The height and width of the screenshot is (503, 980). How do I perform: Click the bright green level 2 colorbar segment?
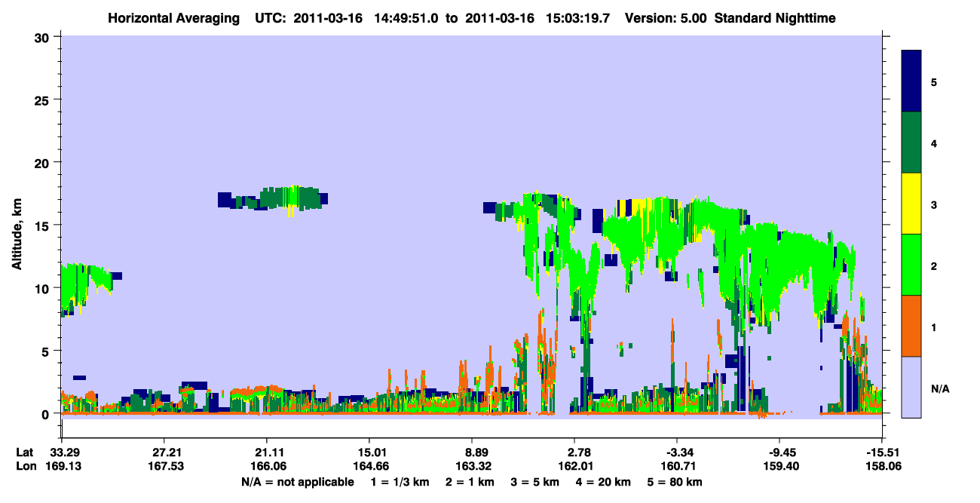(x=911, y=265)
